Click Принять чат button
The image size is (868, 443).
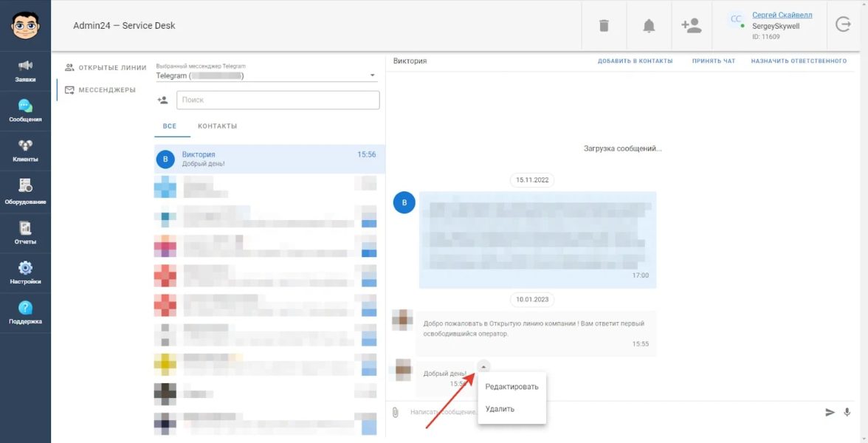click(x=713, y=61)
